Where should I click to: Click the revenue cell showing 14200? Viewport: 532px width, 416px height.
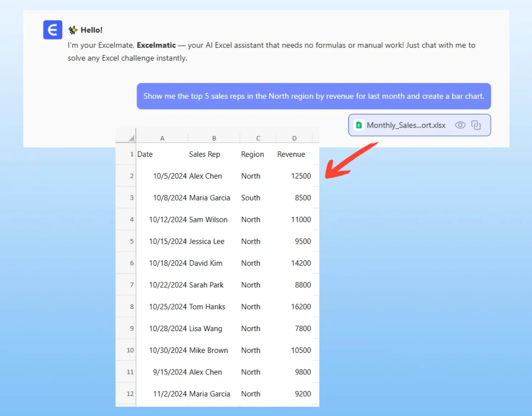[x=301, y=263]
